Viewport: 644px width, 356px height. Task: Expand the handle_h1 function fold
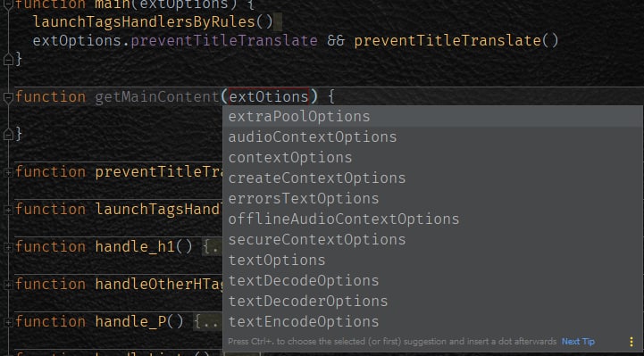pyautogui.click(x=8, y=247)
